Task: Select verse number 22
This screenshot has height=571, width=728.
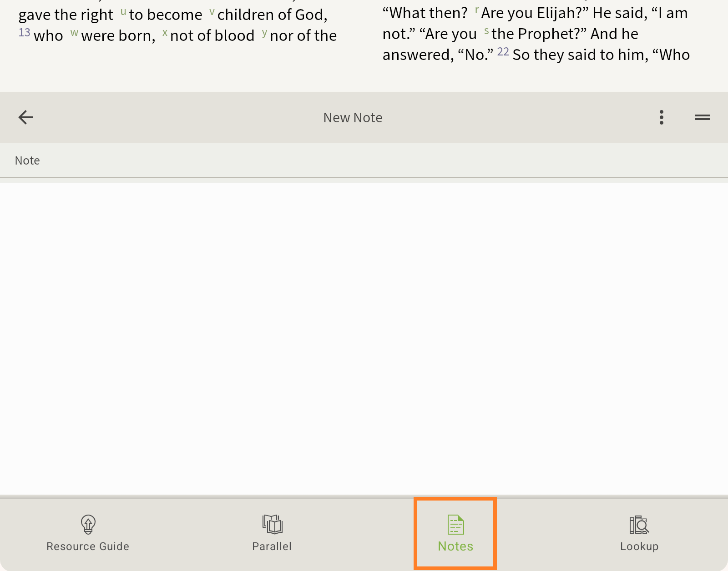Action: (503, 52)
